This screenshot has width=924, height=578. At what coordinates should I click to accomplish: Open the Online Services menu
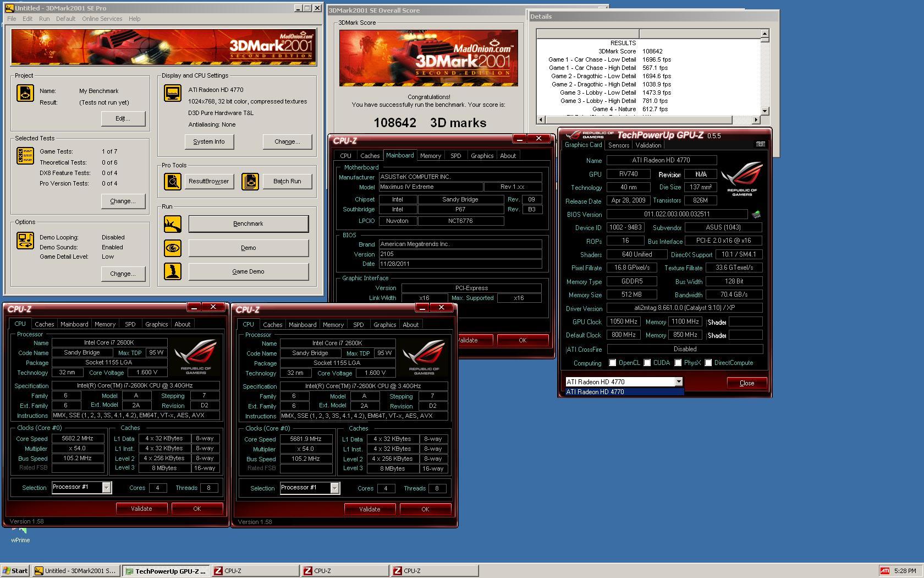(102, 19)
